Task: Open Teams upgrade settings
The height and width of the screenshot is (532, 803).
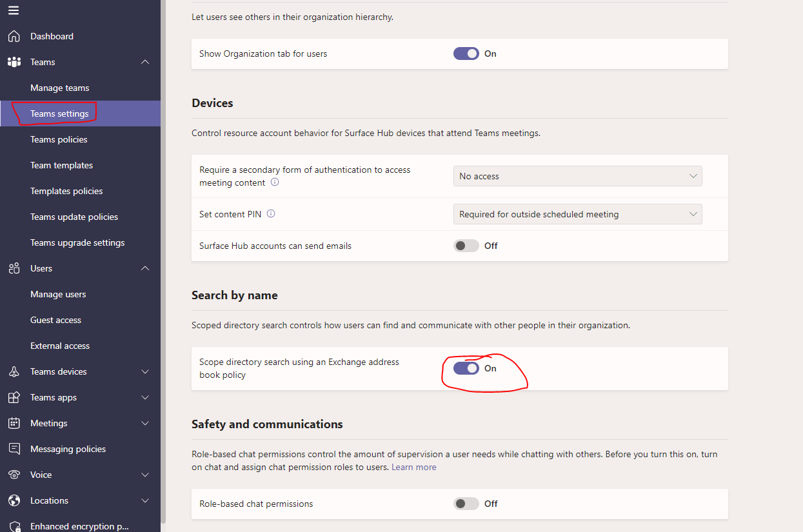Action: [77, 242]
